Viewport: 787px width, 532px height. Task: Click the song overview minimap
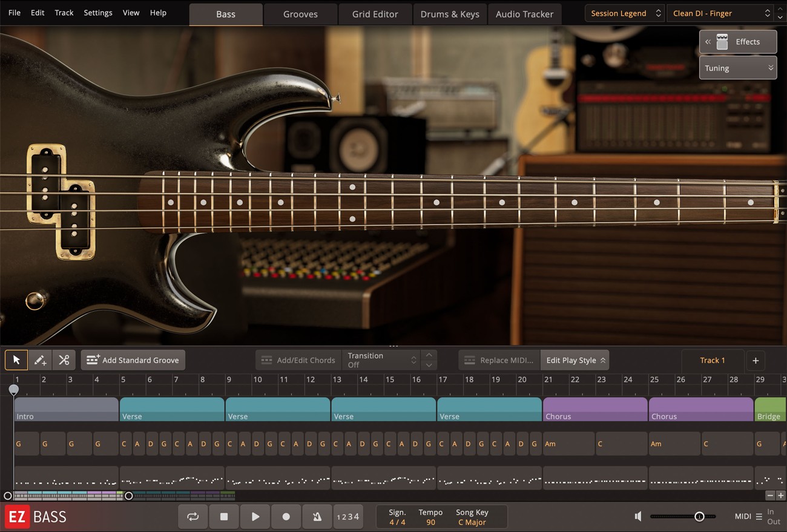point(124,496)
